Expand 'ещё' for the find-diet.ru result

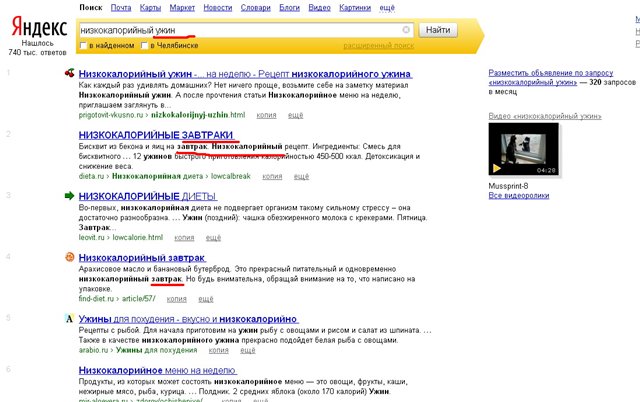click(x=206, y=299)
